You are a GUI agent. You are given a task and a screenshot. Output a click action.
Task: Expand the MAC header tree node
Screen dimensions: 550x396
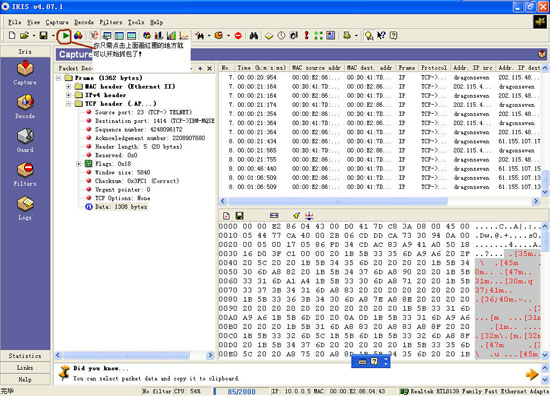point(68,86)
